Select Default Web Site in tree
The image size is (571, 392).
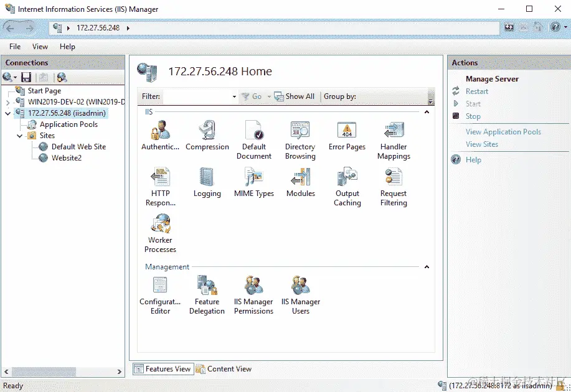(x=78, y=147)
